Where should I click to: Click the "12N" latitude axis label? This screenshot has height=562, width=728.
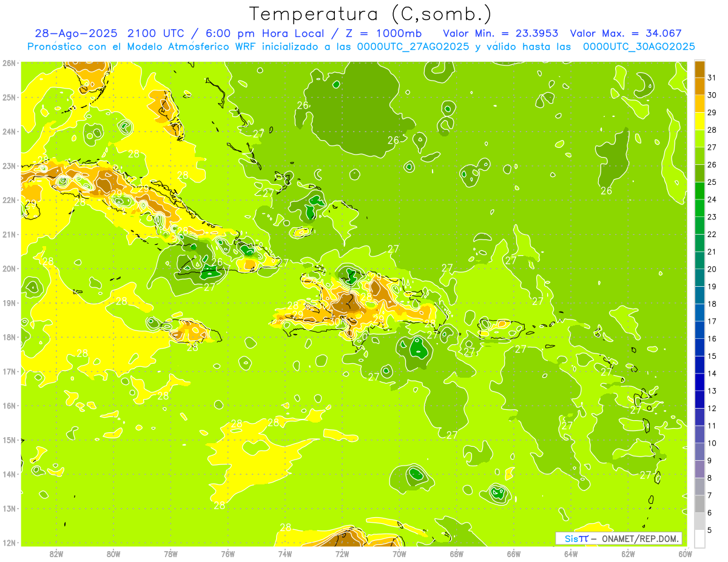9,543
